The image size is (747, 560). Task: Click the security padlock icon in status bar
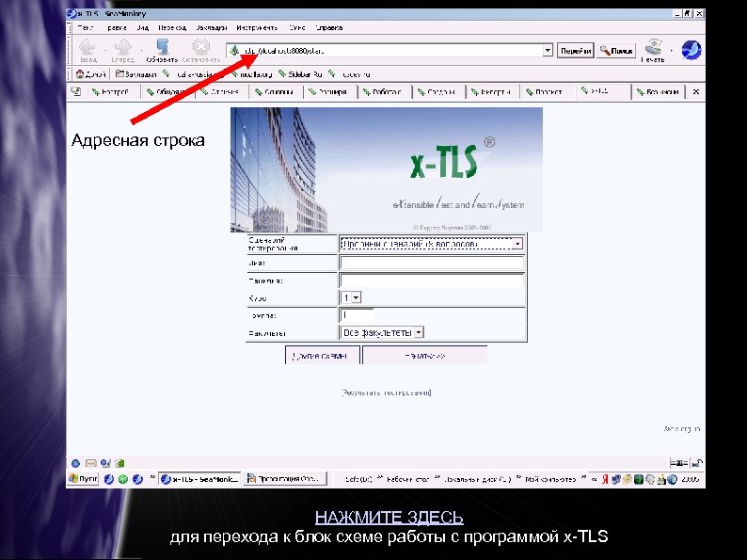pos(697,463)
